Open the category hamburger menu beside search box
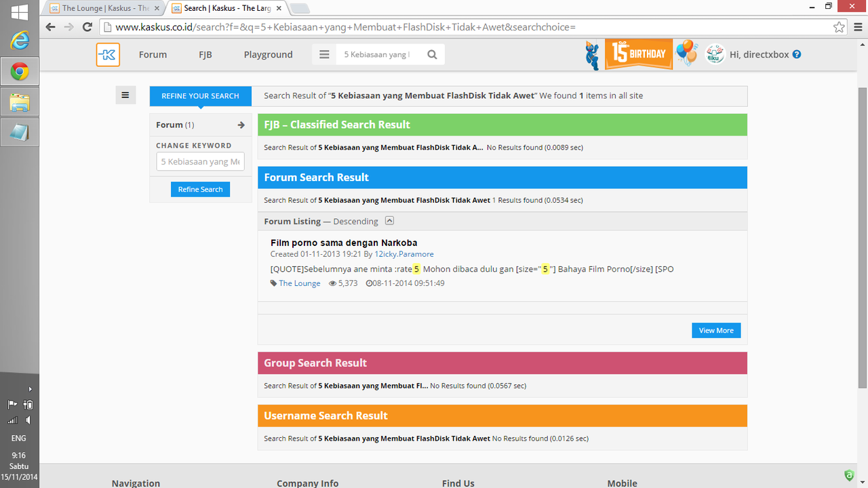 [x=324, y=55]
